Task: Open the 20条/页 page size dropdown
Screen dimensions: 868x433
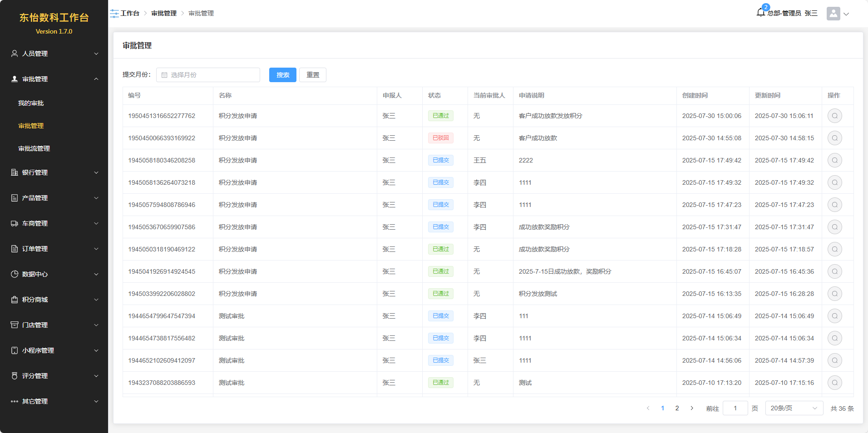Action: click(794, 408)
